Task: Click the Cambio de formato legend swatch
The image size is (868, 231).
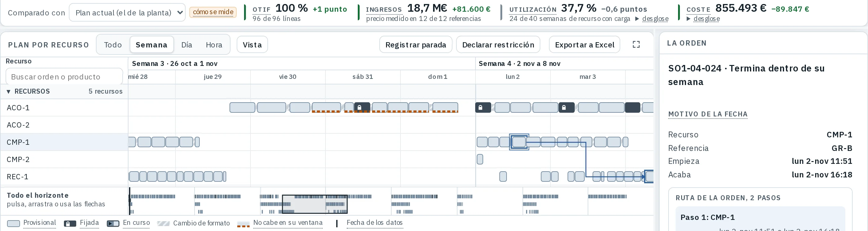Action: (164, 223)
